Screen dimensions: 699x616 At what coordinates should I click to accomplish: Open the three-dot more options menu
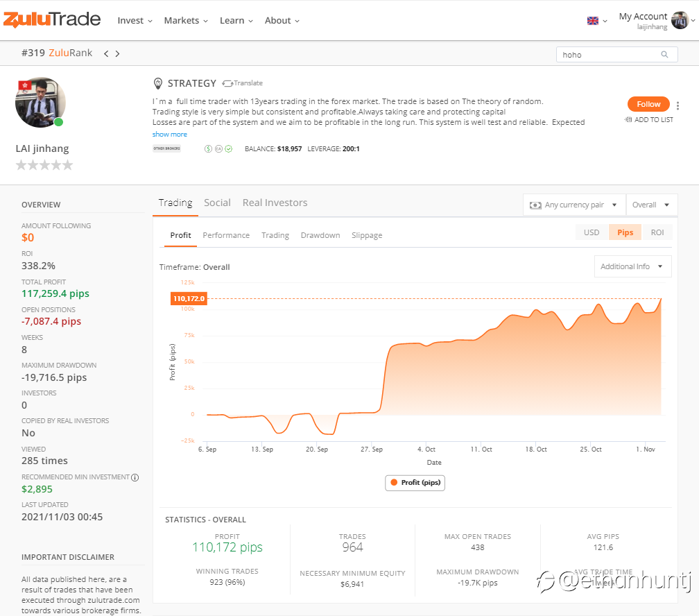(678, 105)
